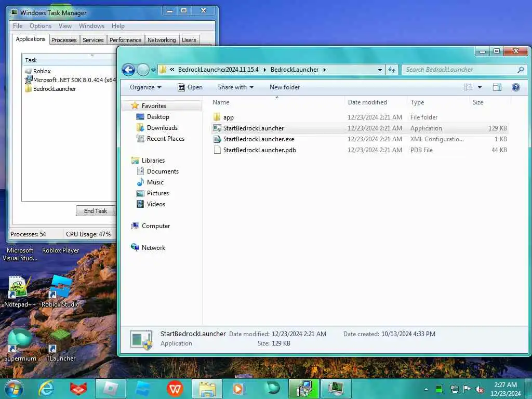
Task: Click End Task in Task Manager
Action: tap(96, 211)
